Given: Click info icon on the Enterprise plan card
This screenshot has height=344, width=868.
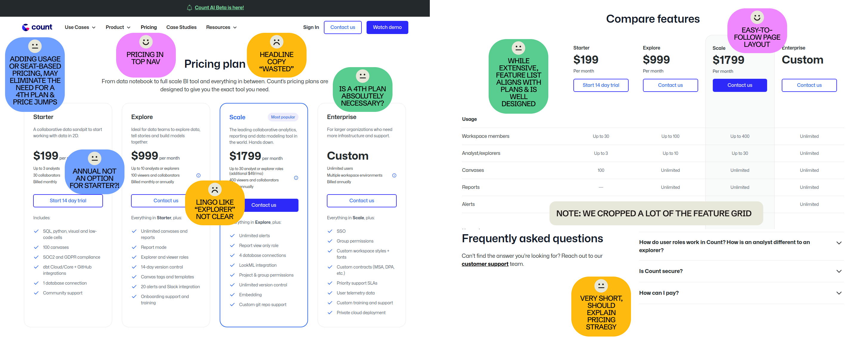Looking at the screenshot, I should click(394, 175).
